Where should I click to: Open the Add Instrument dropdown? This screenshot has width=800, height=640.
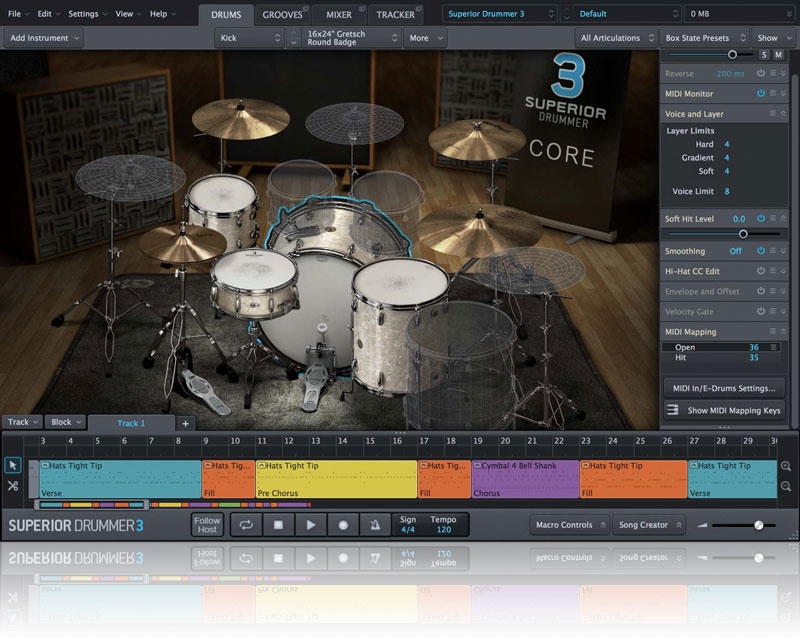43,38
